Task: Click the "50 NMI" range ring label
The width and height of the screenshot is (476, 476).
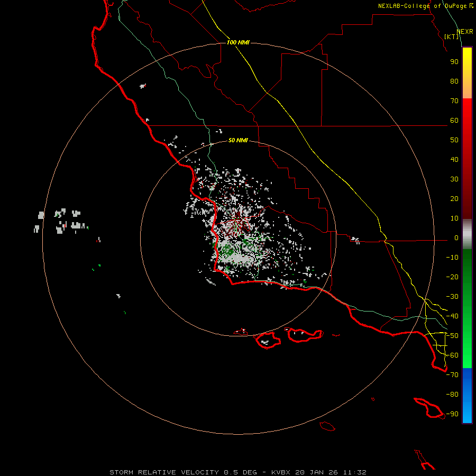Action: pyautogui.click(x=238, y=140)
